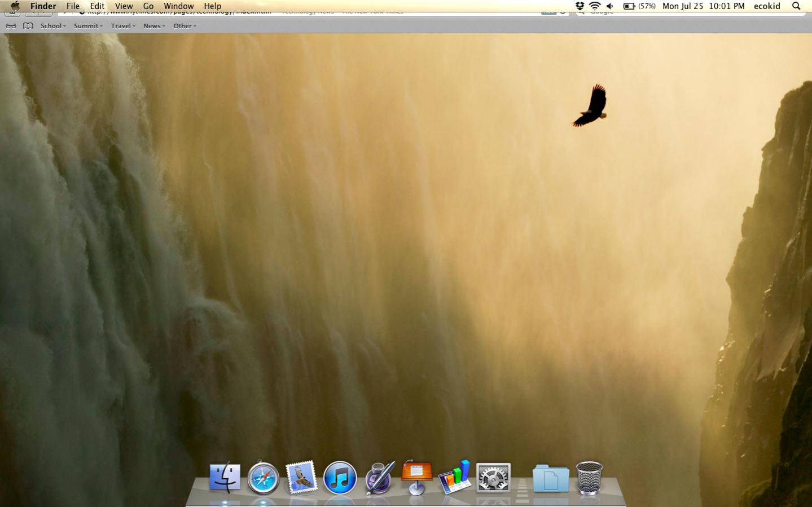The height and width of the screenshot is (507, 812).
Task: Open the Wi-Fi status menu
Action: click(595, 6)
